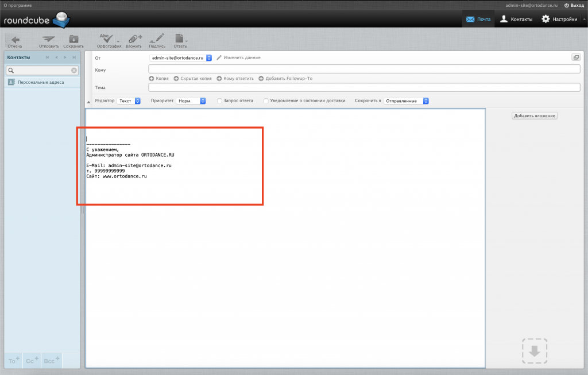Enable Запрос ответа checkbox
Image resolution: width=588 pixels, height=375 pixels.
(219, 101)
